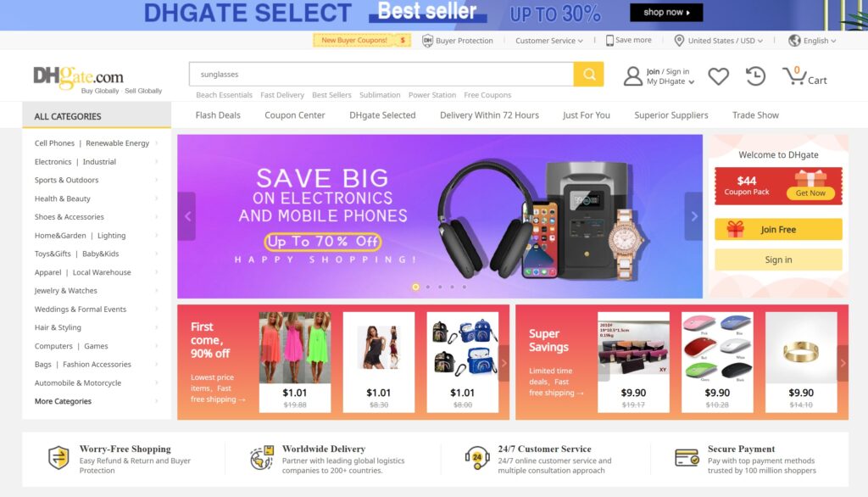Open the browsing history clock icon
The height and width of the screenshot is (497, 868).
coord(755,76)
